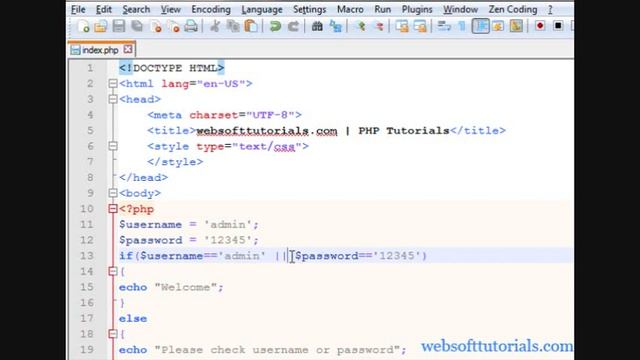The height and width of the screenshot is (360, 640).
Task: Select the index.php tab
Action: pyautogui.click(x=100, y=50)
